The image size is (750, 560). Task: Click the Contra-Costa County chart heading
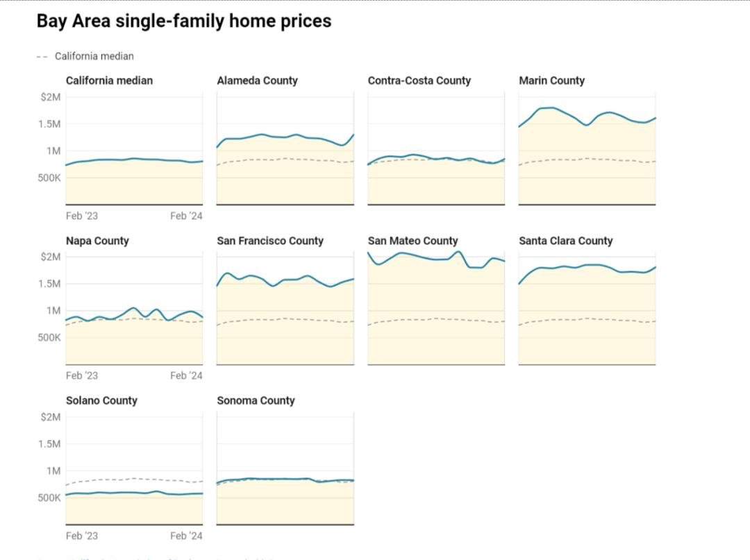click(419, 80)
